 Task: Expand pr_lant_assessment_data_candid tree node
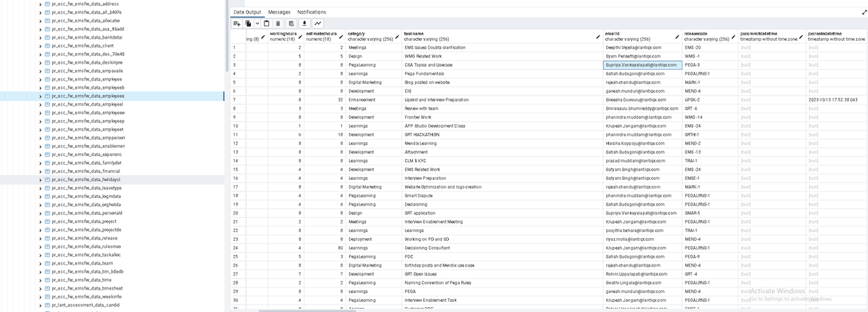pos(40,305)
